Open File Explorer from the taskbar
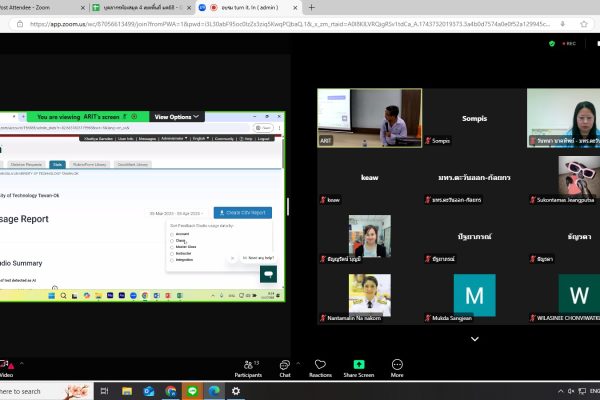 click(x=127, y=391)
